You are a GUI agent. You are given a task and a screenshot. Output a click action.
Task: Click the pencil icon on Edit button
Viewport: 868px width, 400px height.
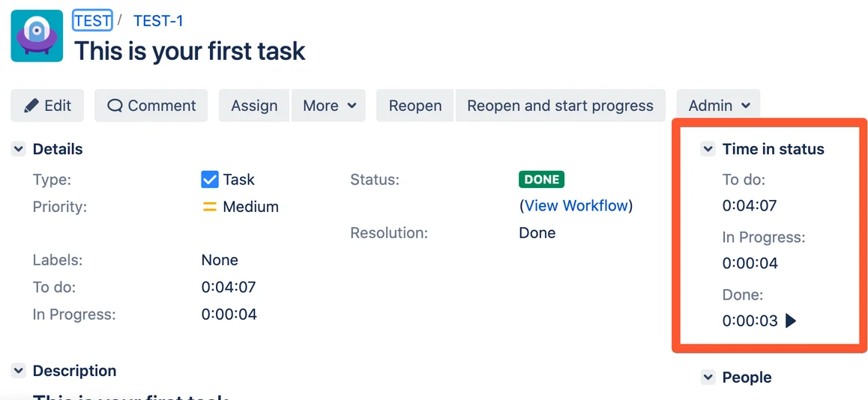31,106
